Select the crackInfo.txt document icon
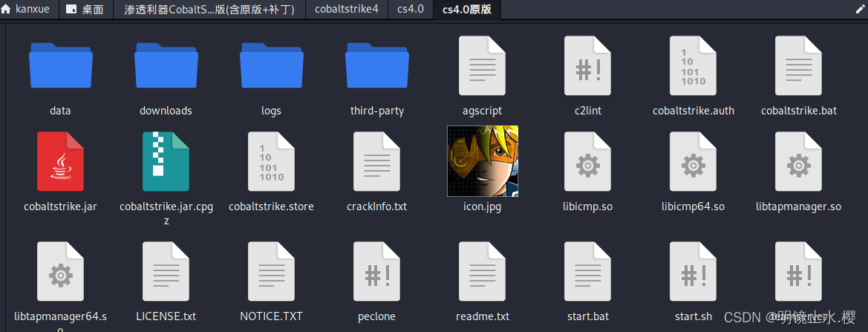The height and width of the screenshot is (332, 868). (377, 161)
